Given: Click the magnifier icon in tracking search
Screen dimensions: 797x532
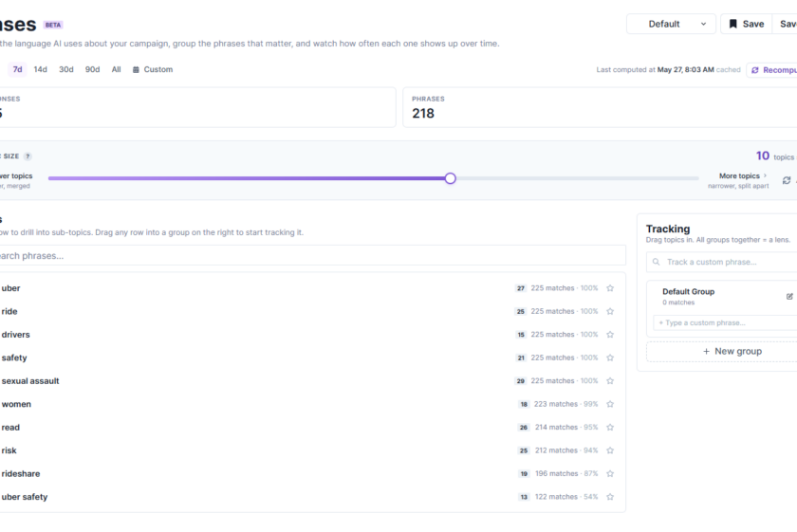Looking at the screenshot, I should point(657,262).
